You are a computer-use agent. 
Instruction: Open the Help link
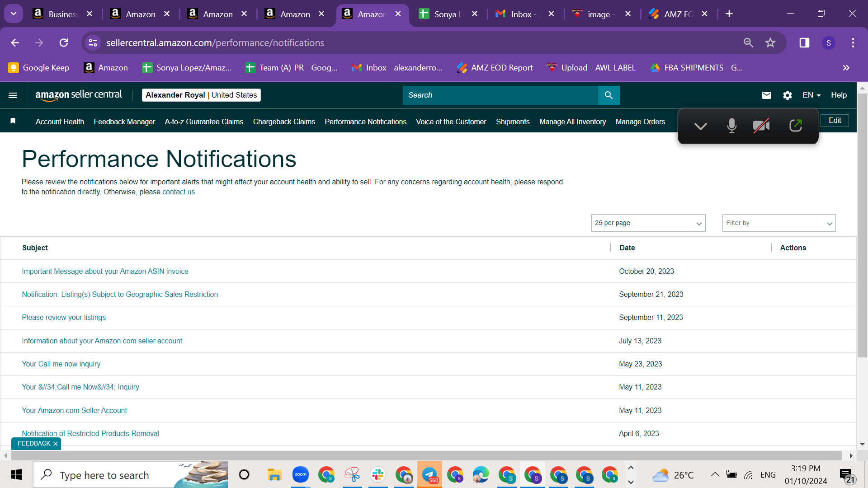(839, 95)
